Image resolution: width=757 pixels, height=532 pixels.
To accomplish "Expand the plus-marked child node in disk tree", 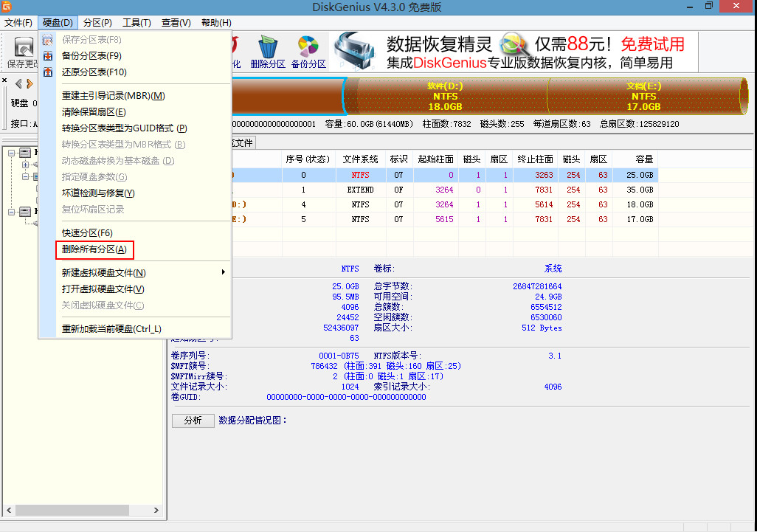I will 26,165.
